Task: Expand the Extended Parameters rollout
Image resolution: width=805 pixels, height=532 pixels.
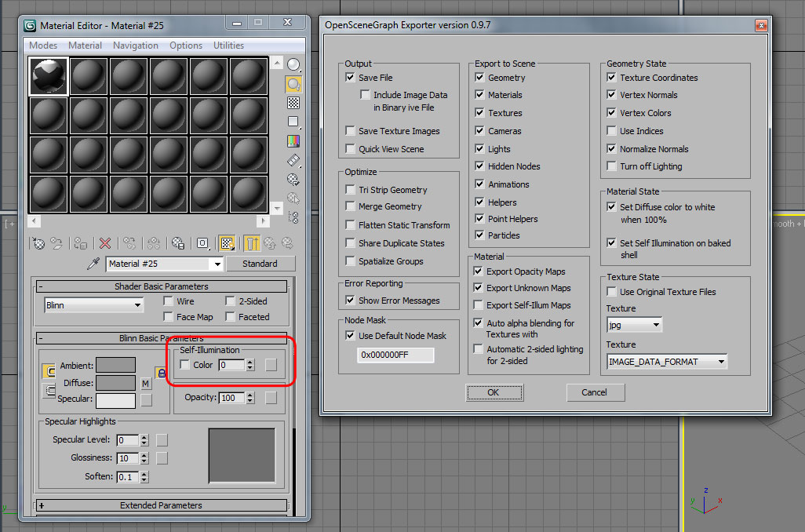Action: coord(162,505)
